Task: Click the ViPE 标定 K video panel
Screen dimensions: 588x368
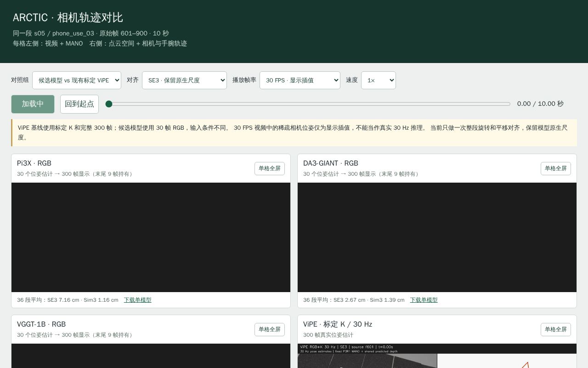Action: 437,356
